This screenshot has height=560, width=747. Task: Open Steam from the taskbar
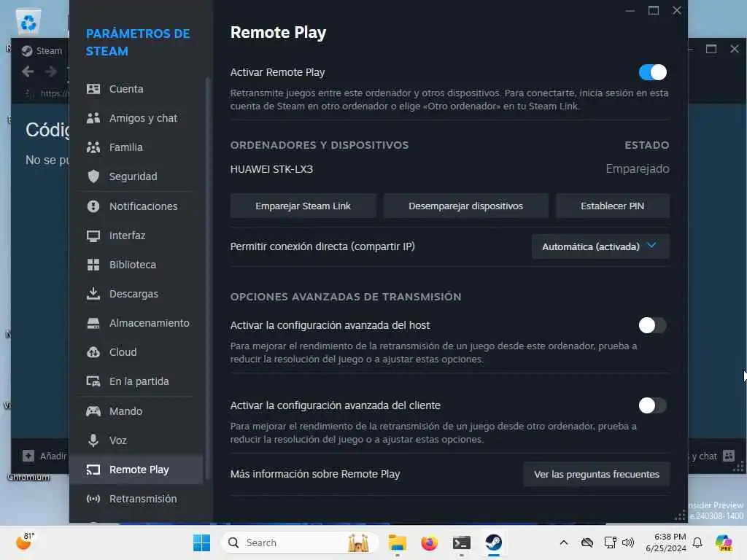pyautogui.click(x=494, y=542)
